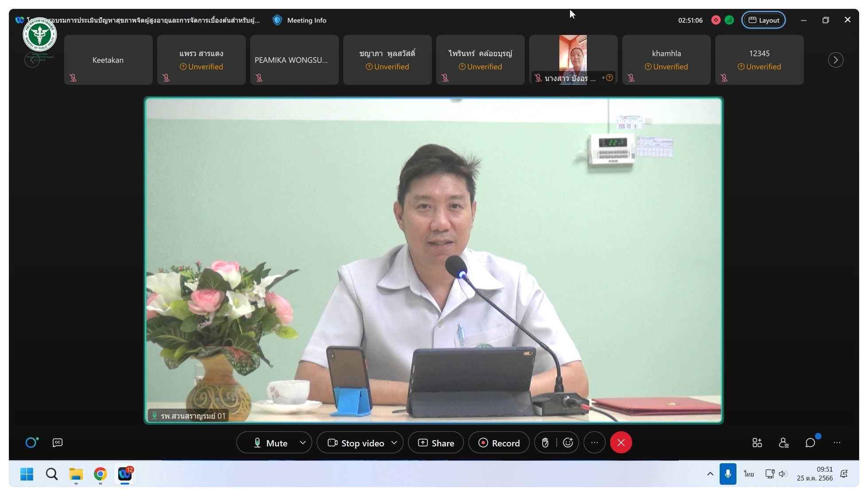Open Google Chrome from taskbar
This screenshot has width=868, height=496.
pos(101,474)
